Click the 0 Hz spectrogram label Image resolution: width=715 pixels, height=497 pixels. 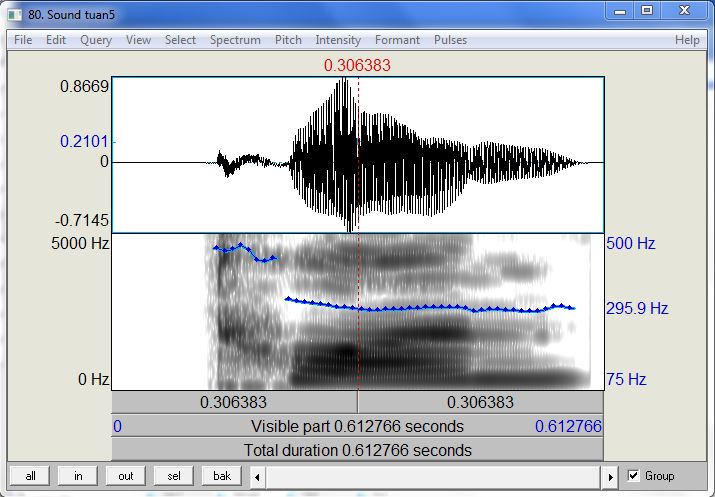[93, 379]
